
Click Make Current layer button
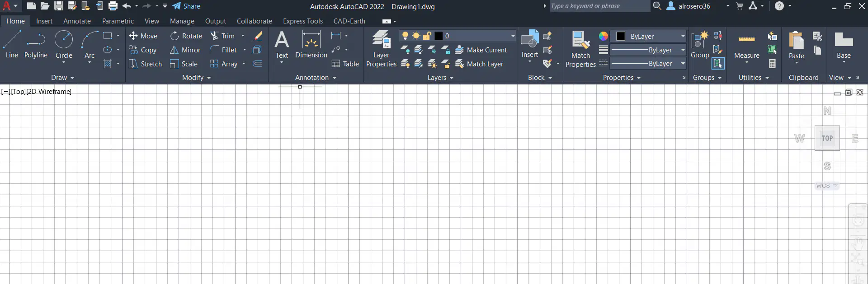click(x=481, y=50)
